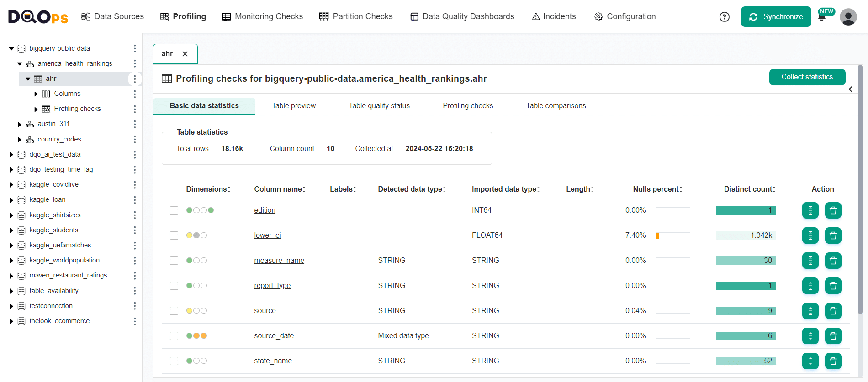Open the source_date column link
This screenshot has height=382, width=868.
pyautogui.click(x=274, y=336)
